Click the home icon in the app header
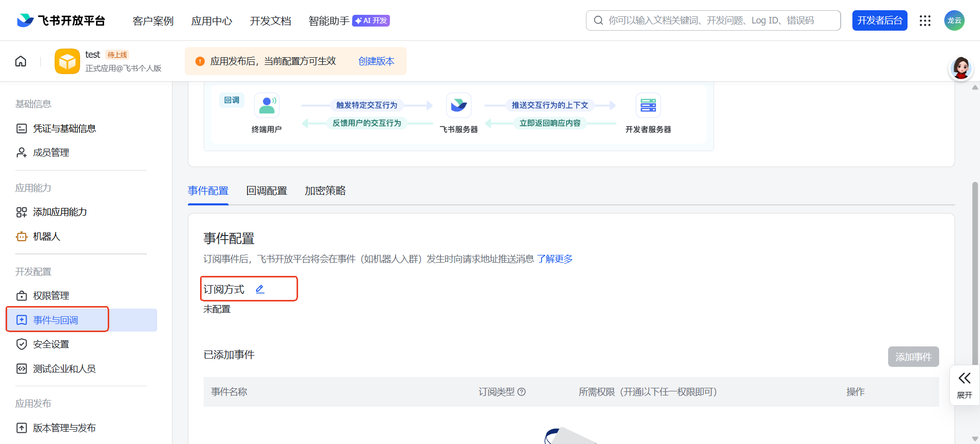This screenshot has height=444, width=980. click(x=21, y=61)
